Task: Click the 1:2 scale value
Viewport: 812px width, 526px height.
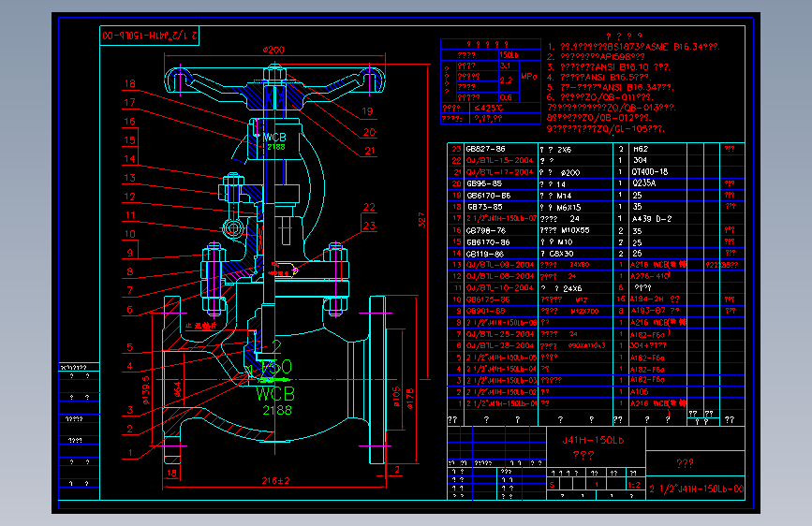Action: 634,485
